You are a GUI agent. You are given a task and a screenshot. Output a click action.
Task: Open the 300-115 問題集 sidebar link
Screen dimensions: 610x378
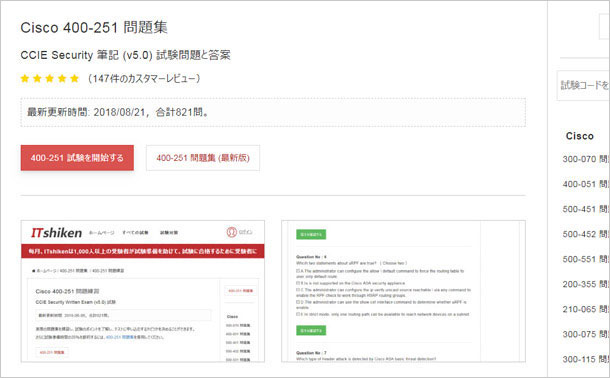click(x=585, y=359)
